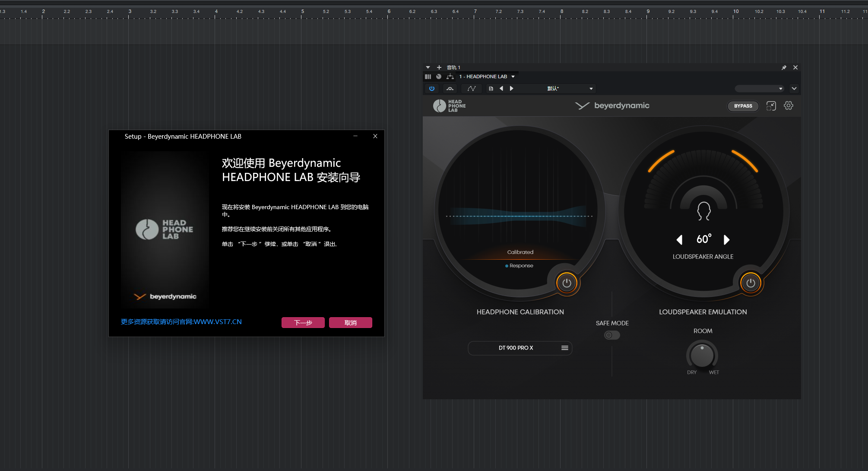Click the Room dry/wet knob

[x=702, y=356]
